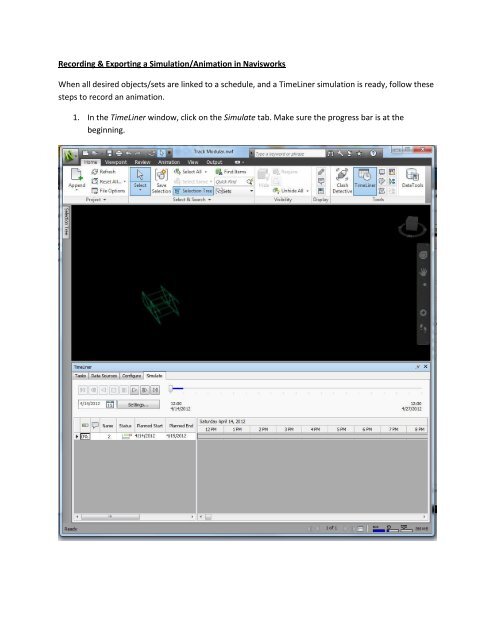The width and height of the screenshot is (495, 640).
Task: Switch to the Viewpoint ribbon tab
Action: pos(116,162)
